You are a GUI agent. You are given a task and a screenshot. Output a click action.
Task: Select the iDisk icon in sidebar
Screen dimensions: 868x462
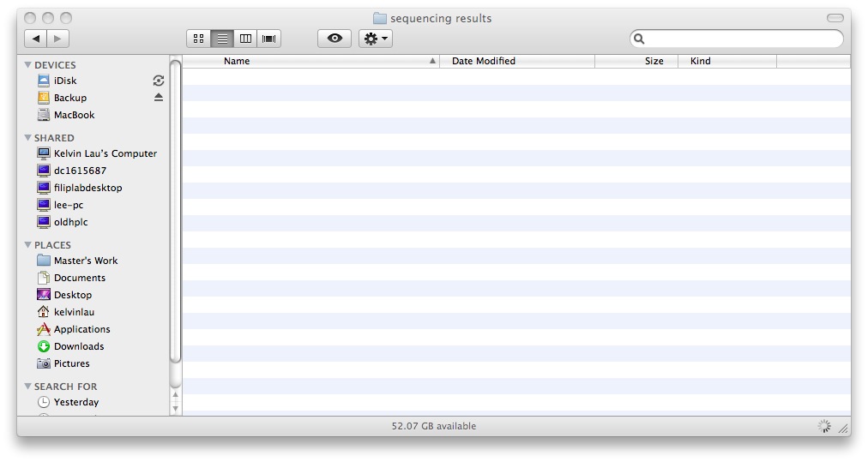coord(44,81)
